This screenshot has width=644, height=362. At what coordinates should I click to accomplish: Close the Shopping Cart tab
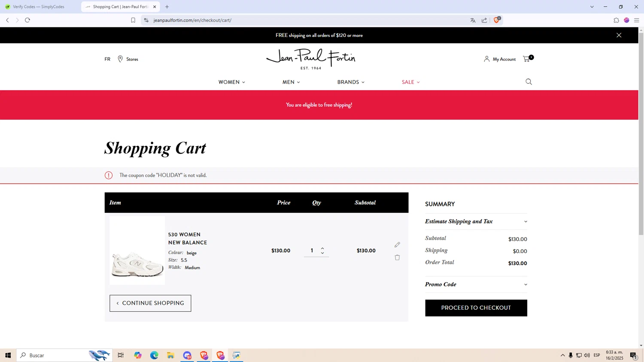tap(155, 7)
